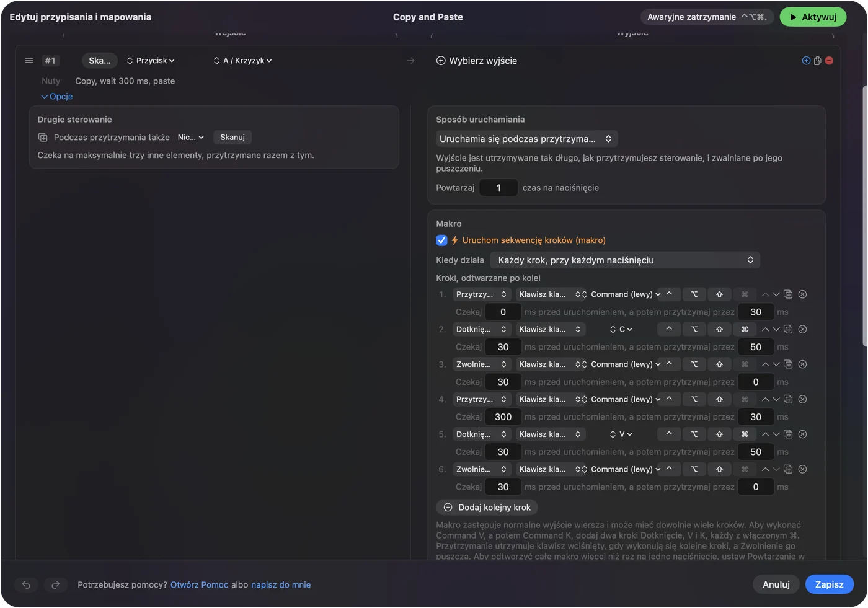868x608 pixels.
Task: Click the Anuluj button
Action: pyautogui.click(x=776, y=584)
